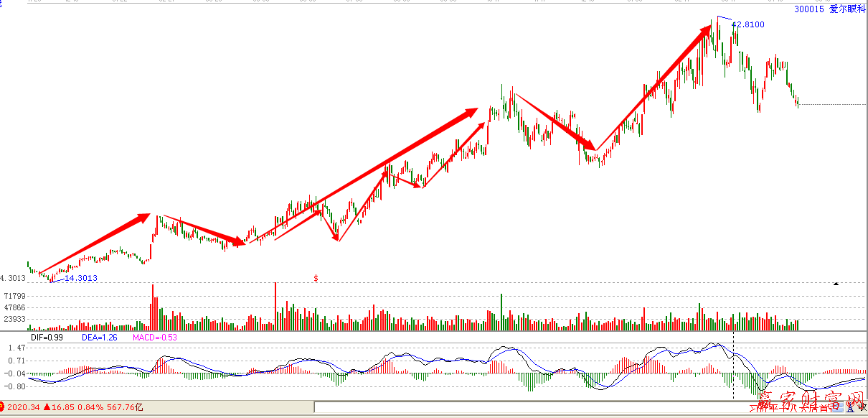The height and width of the screenshot is (418, 868).
Task: Click the small black triangle at the price pane's right edge
Action: 835,284
